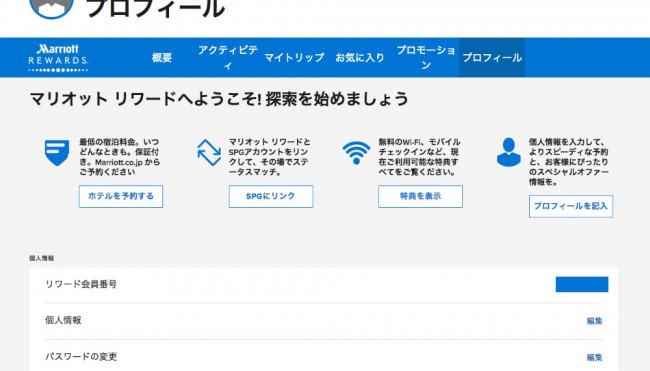The image size is (650, 371).
Task: Open the アクティビティ tab
Action: [228, 58]
